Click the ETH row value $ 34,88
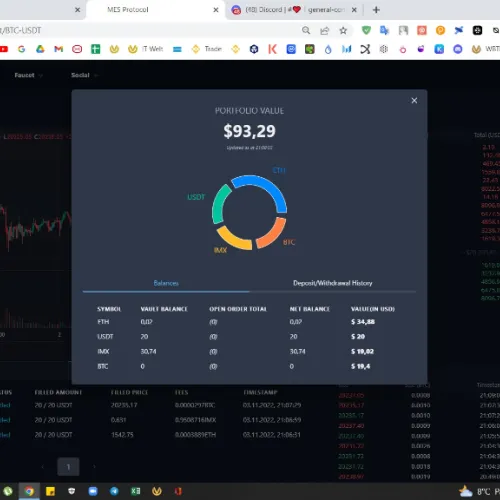 363,322
